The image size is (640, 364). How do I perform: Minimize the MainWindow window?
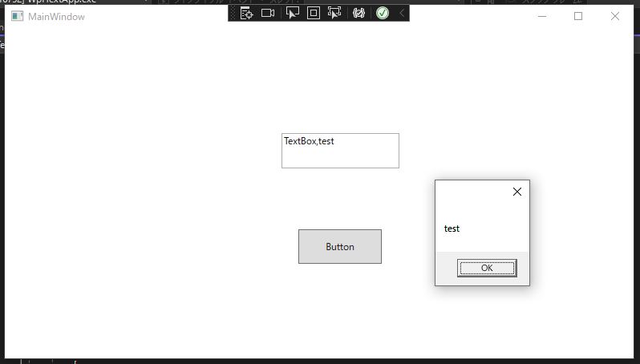pos(542,16)
